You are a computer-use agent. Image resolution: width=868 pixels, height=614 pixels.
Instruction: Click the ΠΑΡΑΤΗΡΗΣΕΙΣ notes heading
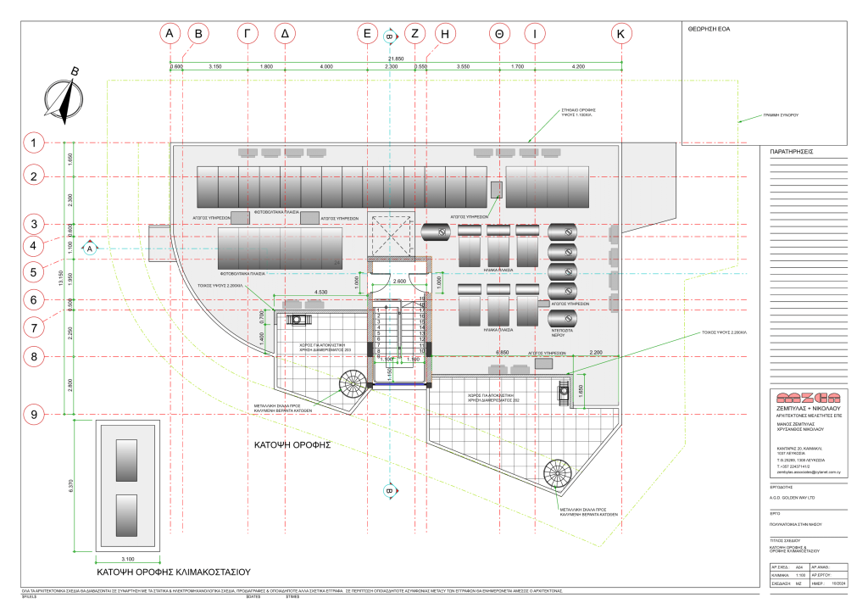791,152
